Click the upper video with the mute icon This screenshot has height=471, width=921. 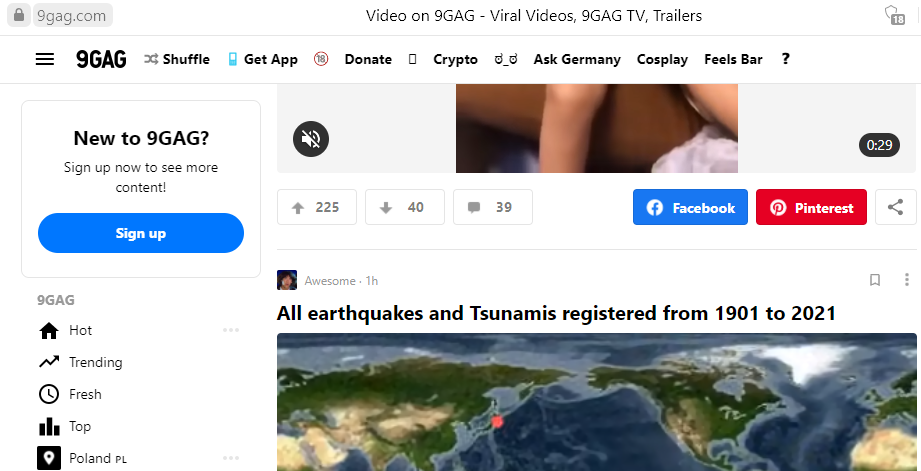597,128
